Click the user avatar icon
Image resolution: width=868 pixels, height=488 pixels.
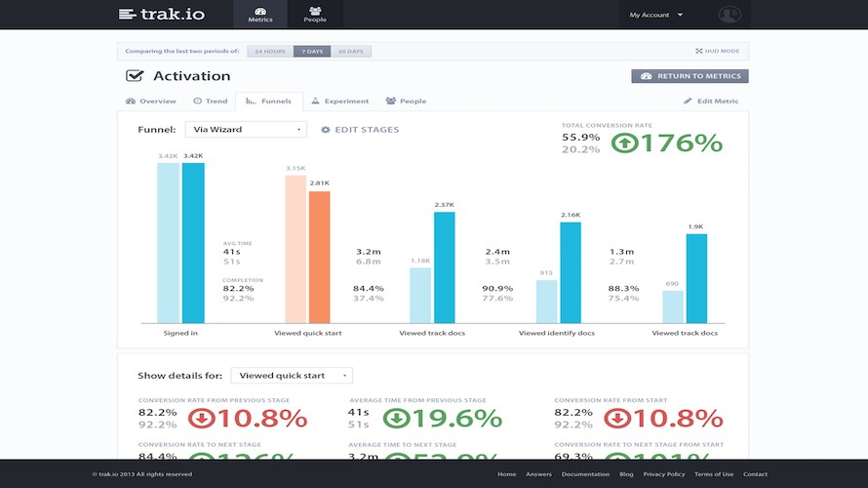point(730,15)
